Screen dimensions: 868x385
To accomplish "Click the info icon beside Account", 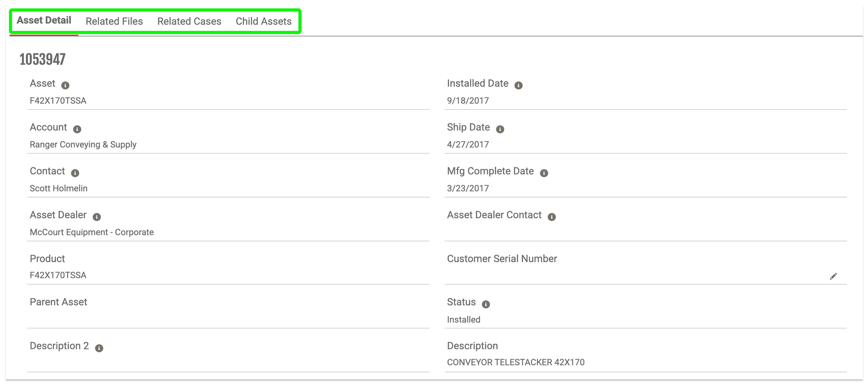I will click(77, 129).
